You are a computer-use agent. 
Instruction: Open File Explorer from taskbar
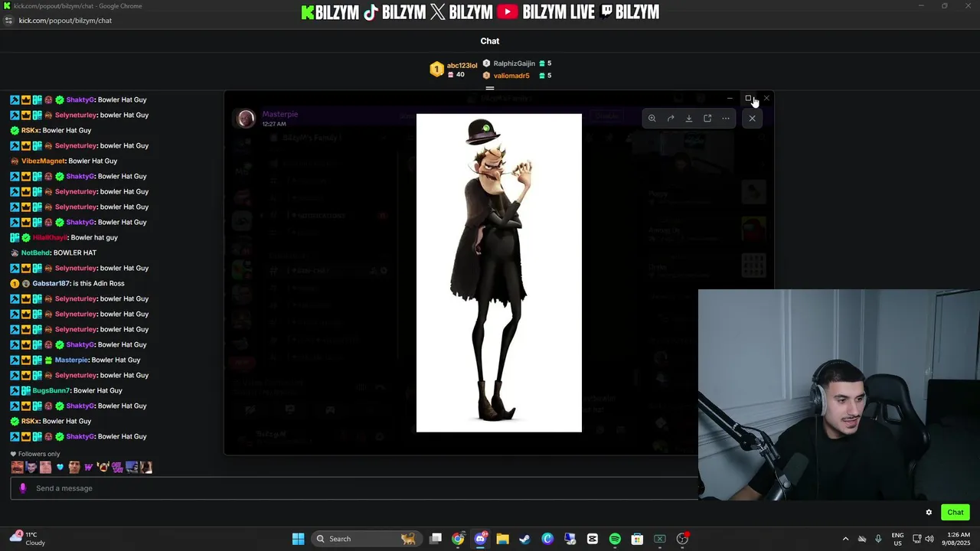pyautogui.click(x=502, y=539)
